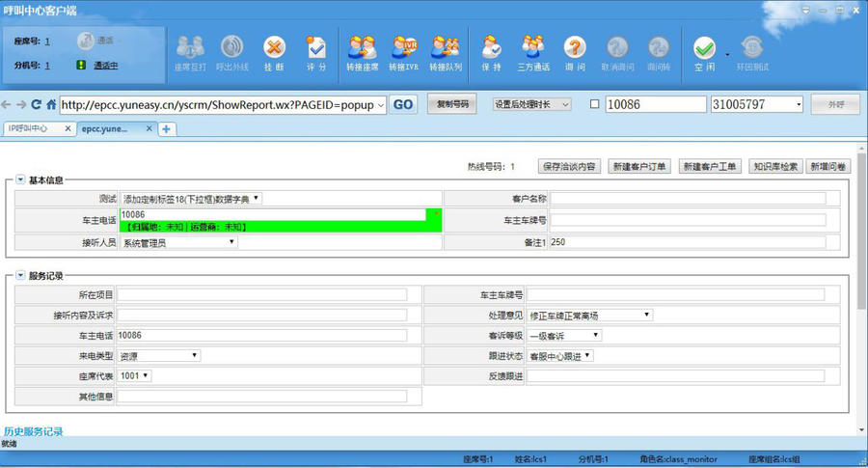Click the 询问 consult icon
Screen dimensions: 868x468
pos(576,48)
